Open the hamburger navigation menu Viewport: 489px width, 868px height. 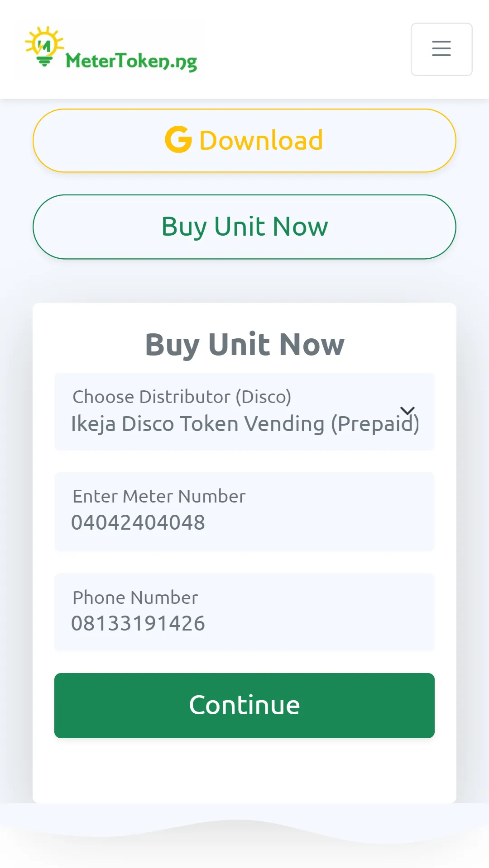[x=441, y=49]
